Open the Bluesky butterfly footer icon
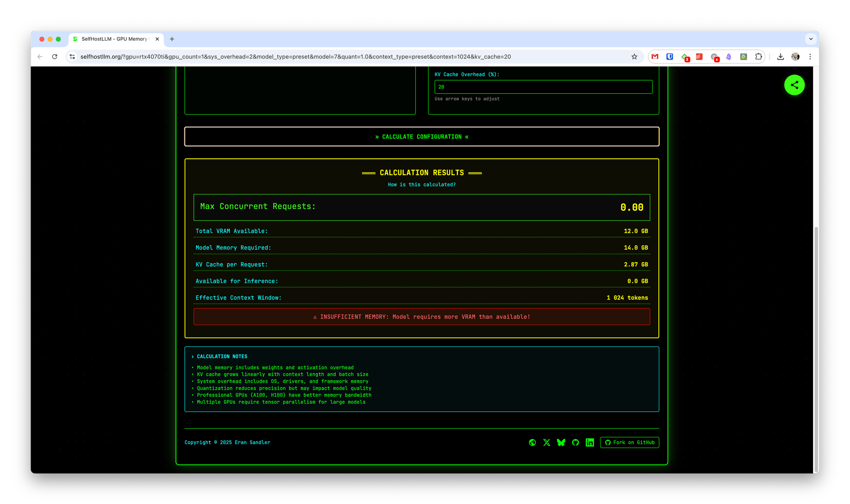This screenshot has height=504, width=850. coord(561,442)
